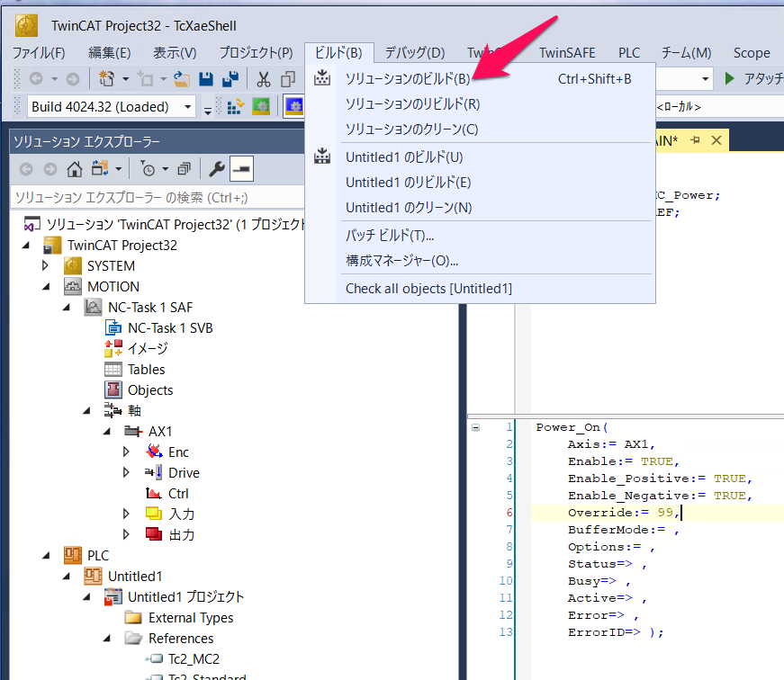The image size is (784, 680).
Task: Select ソリューションのクリーン(C) menu entry
Action: pos(480,130)
